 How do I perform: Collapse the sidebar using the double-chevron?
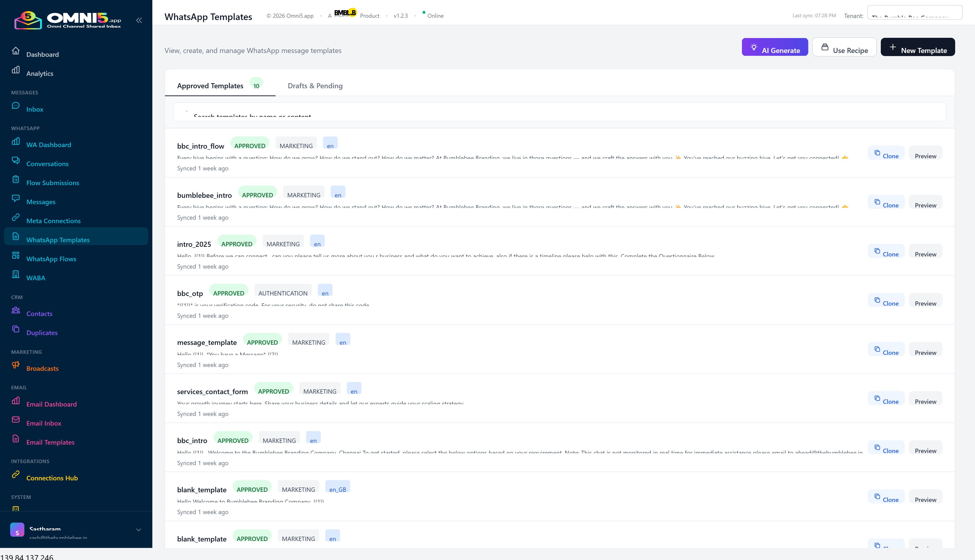coord(139,20)
